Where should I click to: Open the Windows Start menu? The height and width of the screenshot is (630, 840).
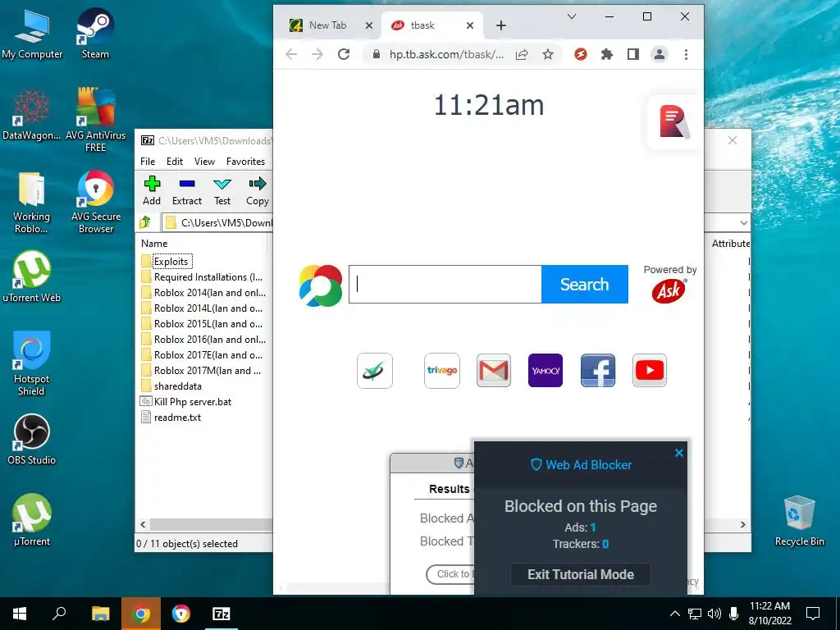[x=20, y=614]
